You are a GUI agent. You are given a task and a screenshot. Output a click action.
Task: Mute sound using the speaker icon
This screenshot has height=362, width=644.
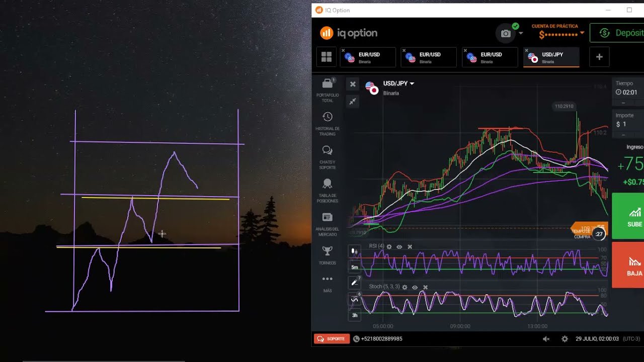click(x=546, y=339)
